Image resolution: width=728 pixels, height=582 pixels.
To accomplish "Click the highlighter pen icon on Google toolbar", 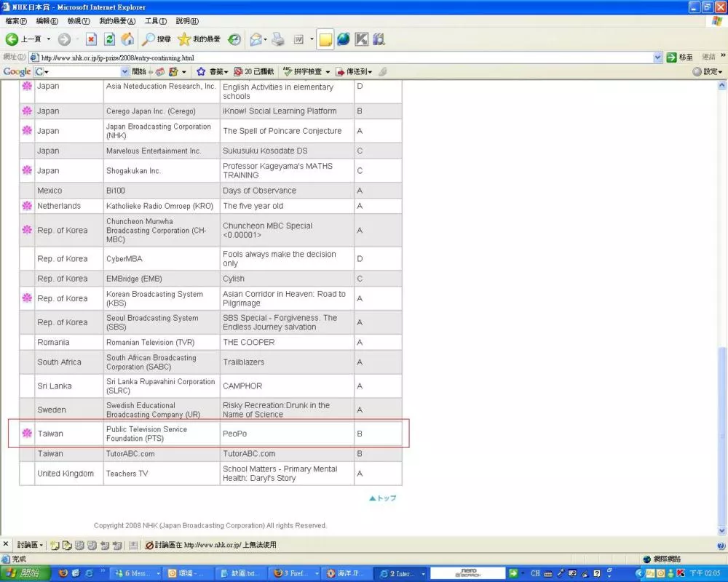I will pyautogui.click(x=383, y=71).
